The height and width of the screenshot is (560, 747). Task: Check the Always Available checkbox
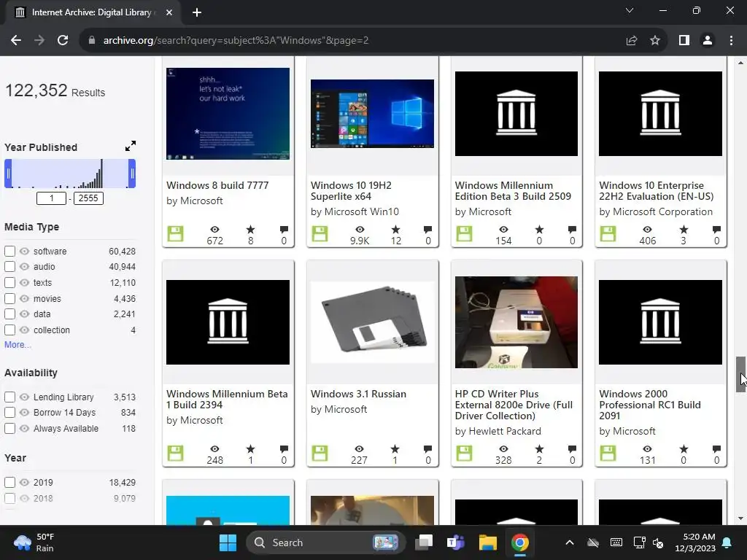(9, 428)
